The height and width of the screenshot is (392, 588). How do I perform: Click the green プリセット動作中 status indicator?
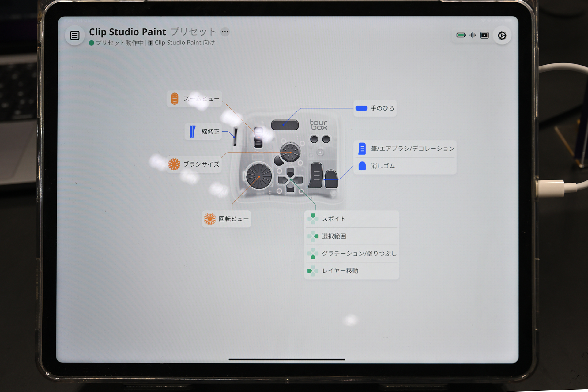(91, 43)
